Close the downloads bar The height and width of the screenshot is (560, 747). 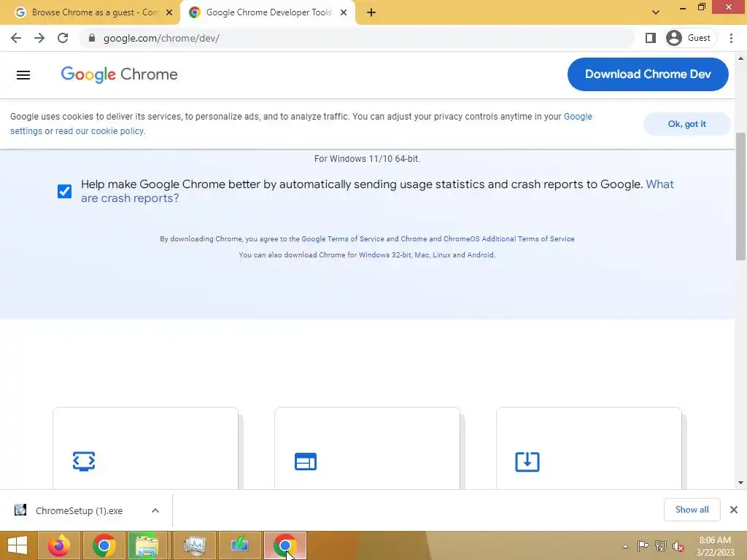pyautogui.click(x=734, y=510)
